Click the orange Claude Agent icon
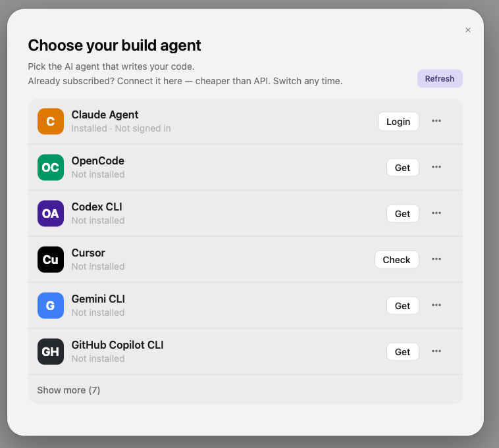Screen dimensions: 499x448 [x=51, y=122]
